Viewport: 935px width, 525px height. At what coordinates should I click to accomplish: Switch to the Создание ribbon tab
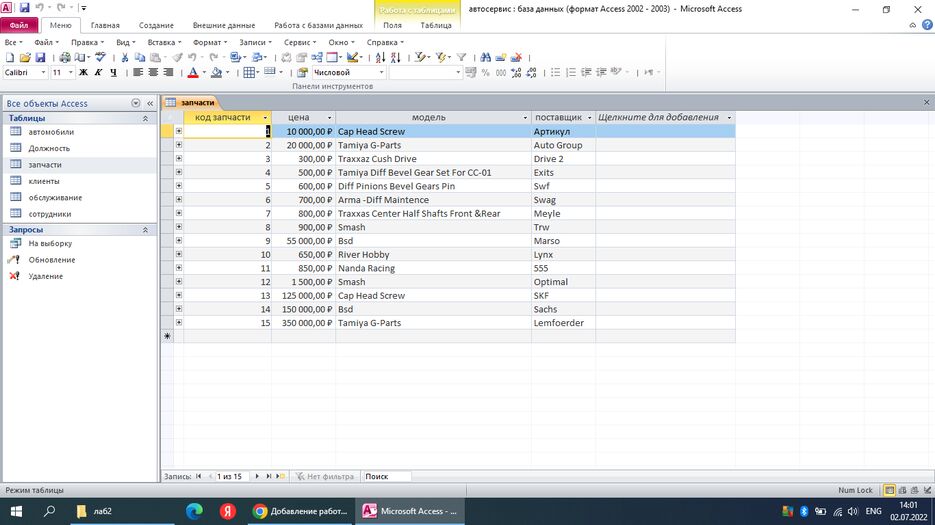pos(156,25)
